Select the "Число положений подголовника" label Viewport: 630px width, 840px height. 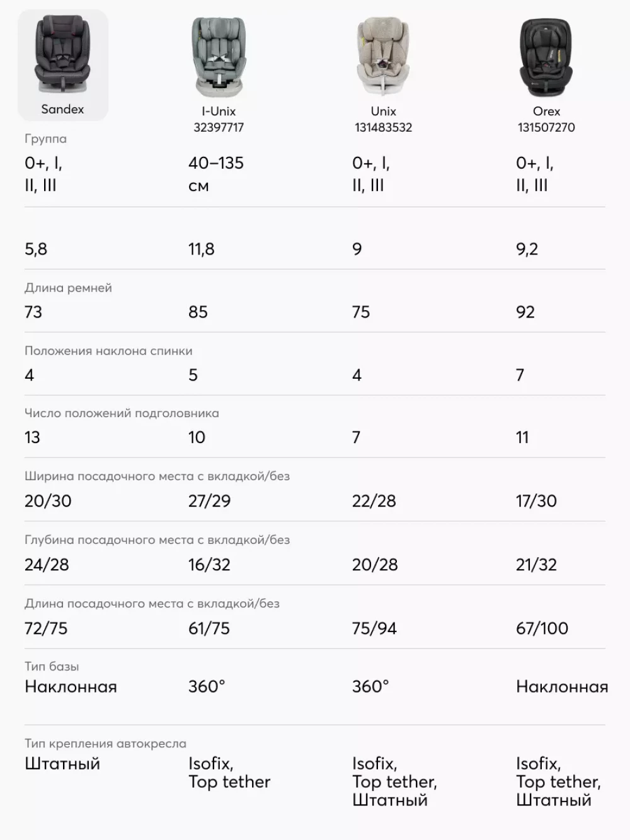122,413
